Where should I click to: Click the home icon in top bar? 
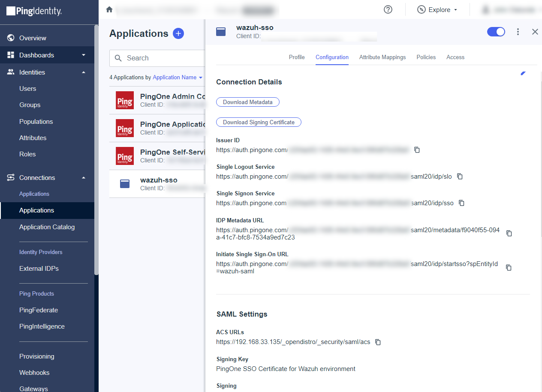(109, 9)
